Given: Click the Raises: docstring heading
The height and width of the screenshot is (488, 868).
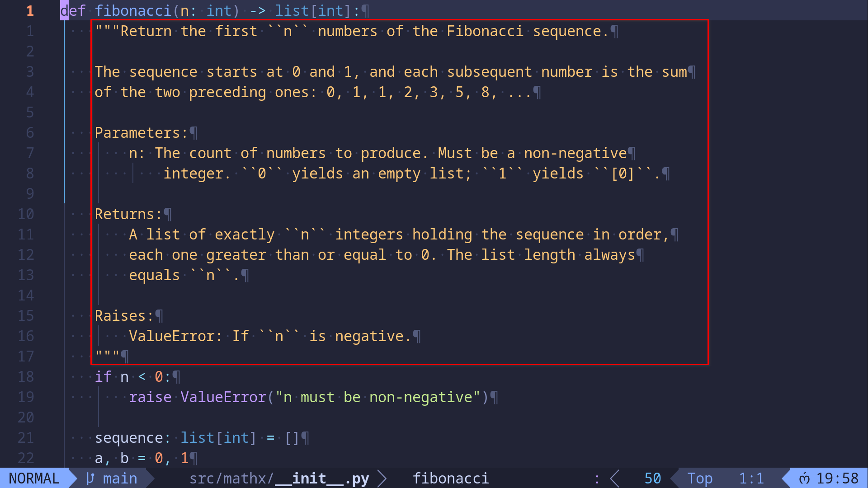Looking at the screenshot, I should coord(124,315).
